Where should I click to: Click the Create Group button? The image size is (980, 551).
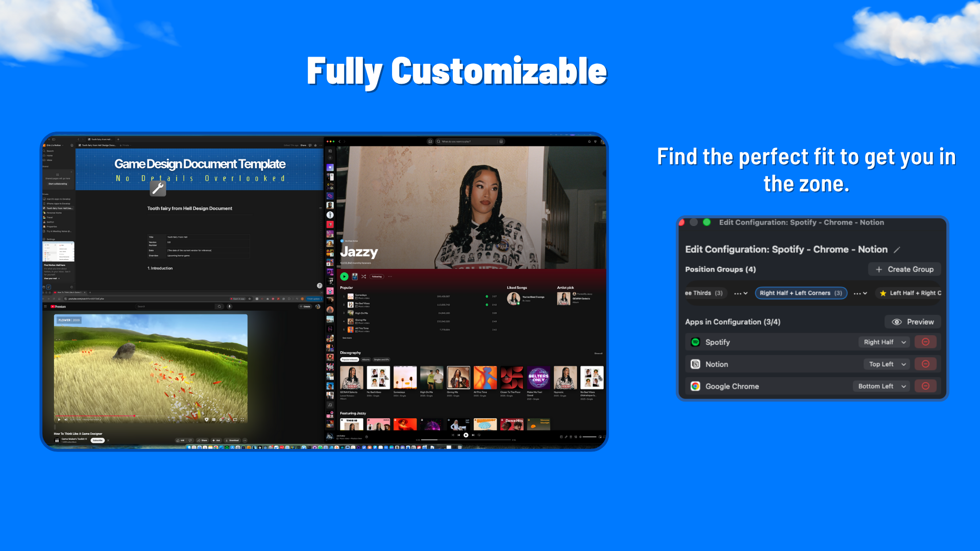(x=904, y=269)
